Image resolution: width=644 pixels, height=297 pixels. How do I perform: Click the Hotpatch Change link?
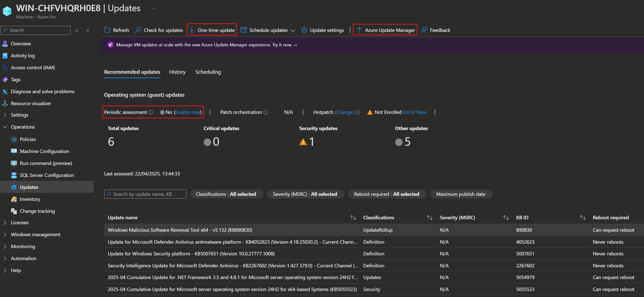tap(344, 112)
